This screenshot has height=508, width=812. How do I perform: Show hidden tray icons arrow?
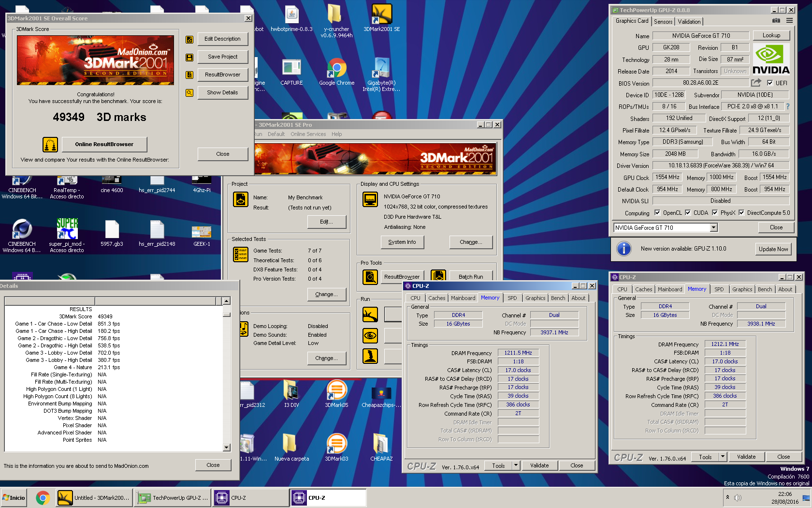(x=727, y=497)
